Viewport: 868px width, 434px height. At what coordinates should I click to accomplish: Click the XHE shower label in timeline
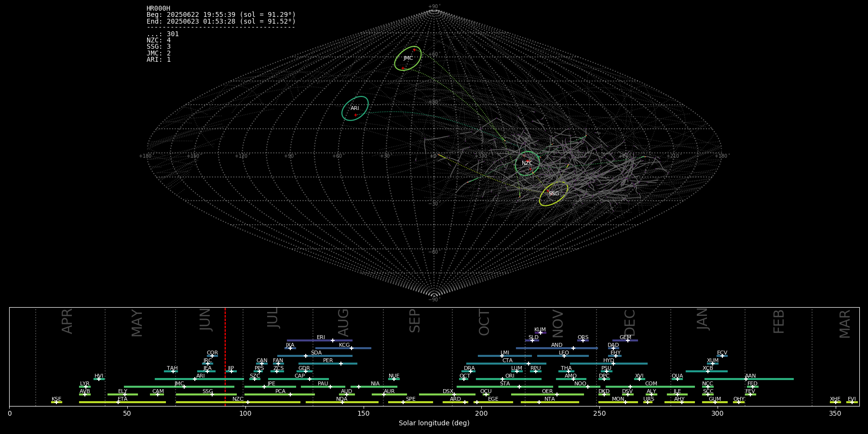[x=835, y=399]
